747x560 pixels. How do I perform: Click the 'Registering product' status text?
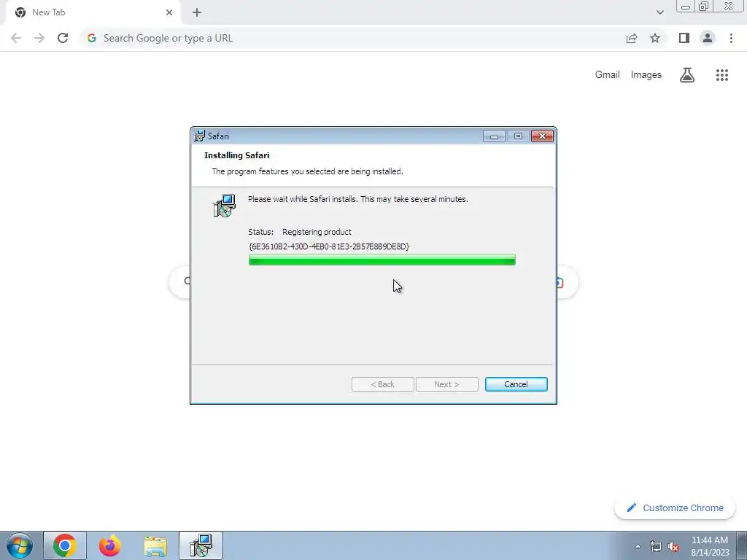[x=317, y=232]
